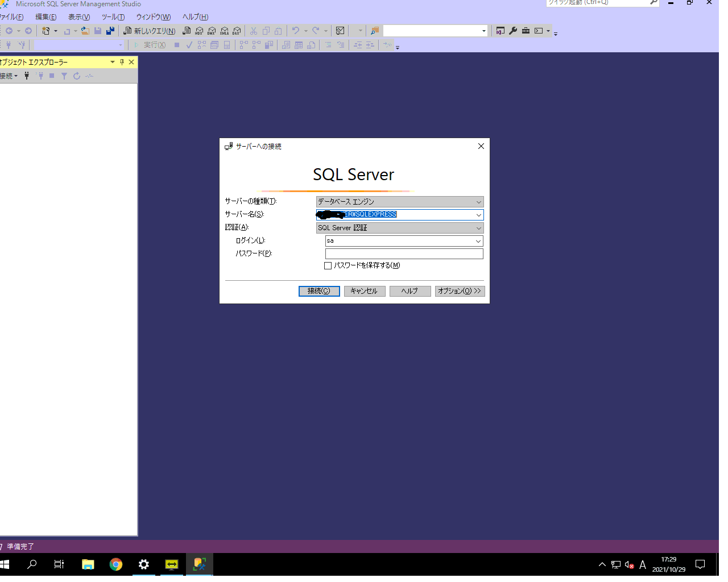
Task: Click the Toolbox briefcase icon
Action: (526, 31)
